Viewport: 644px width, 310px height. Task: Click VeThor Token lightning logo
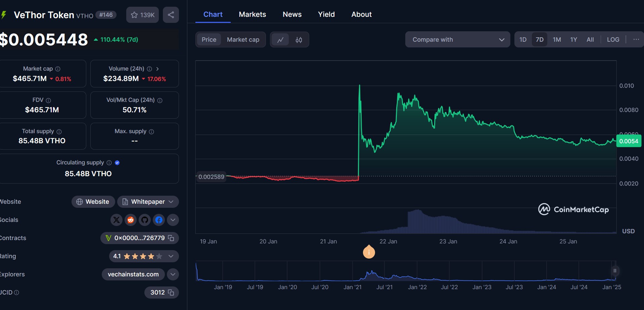pos(4,15)
